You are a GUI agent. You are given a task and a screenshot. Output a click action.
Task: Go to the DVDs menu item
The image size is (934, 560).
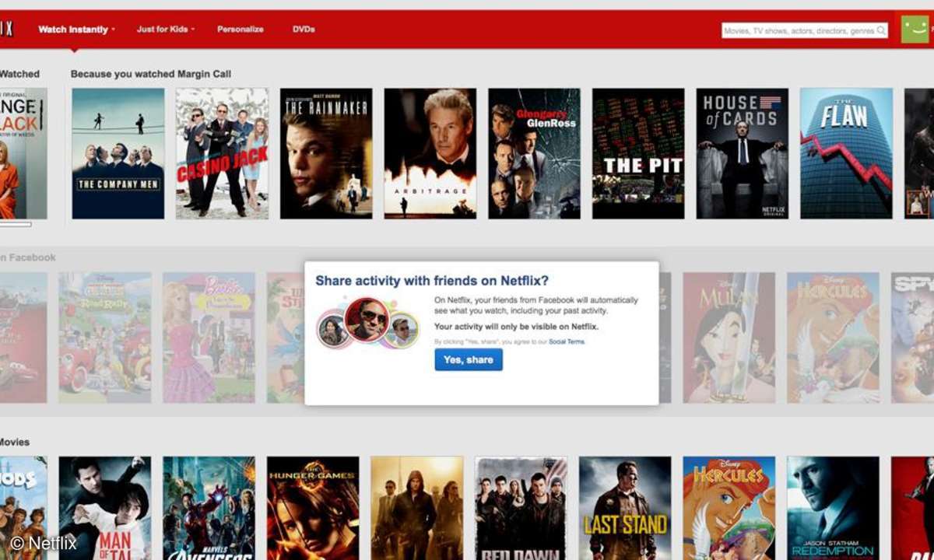click(x=304, y=30)
